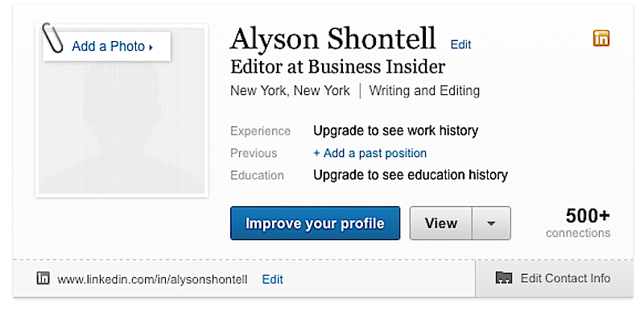The image size is (644, 319).
Task: Click Upgrade to see work history
Action: 395,130
